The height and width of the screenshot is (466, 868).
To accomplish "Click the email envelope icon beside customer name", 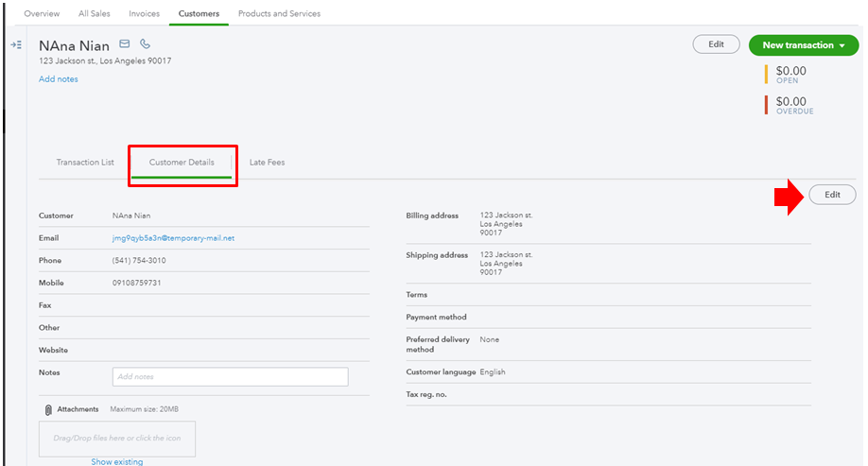I will pyautogui.click(x=125, y=44).
